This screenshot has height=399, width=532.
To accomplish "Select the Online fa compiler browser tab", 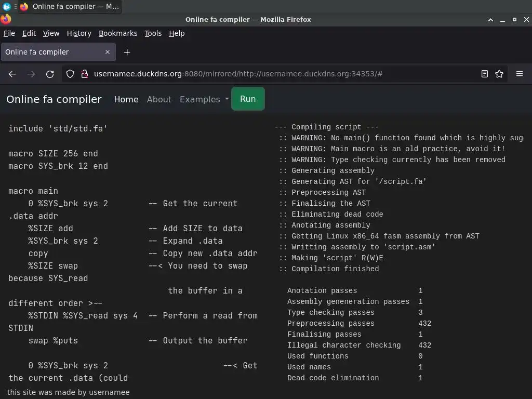I will click(x=58, y=52).
